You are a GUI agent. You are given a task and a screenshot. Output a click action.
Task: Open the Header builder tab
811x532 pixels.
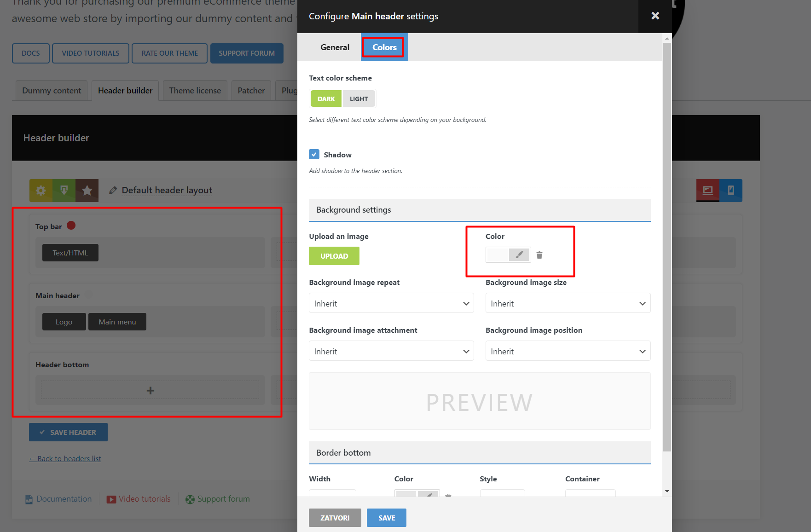tap(125, 91)
